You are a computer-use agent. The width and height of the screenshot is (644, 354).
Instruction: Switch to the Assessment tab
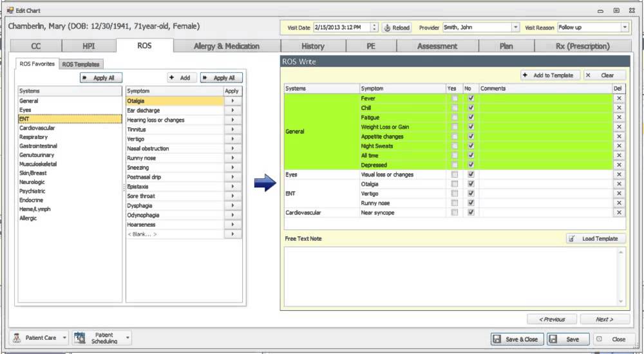click(x=437, y=46)
